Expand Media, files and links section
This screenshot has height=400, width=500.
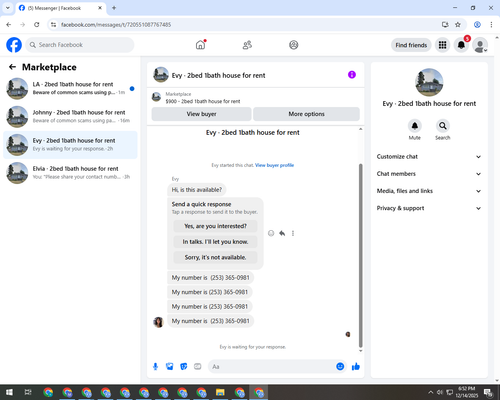(429, 191)
